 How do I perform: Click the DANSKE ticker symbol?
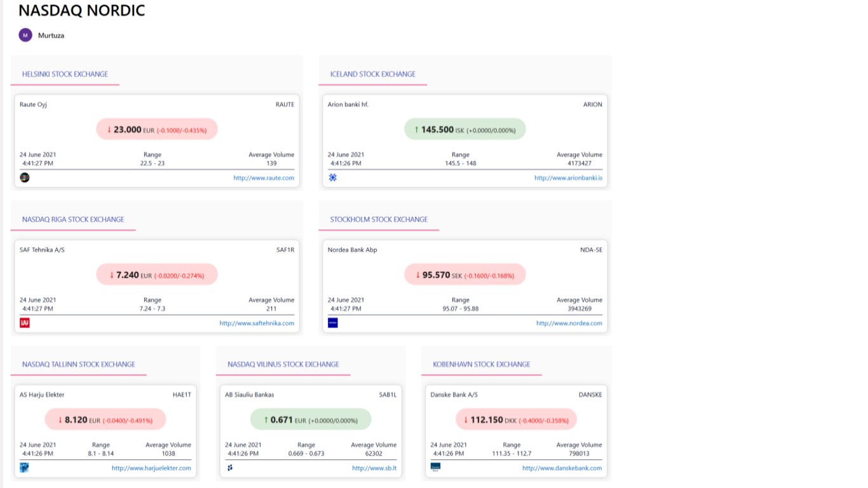tap(590, 395)
